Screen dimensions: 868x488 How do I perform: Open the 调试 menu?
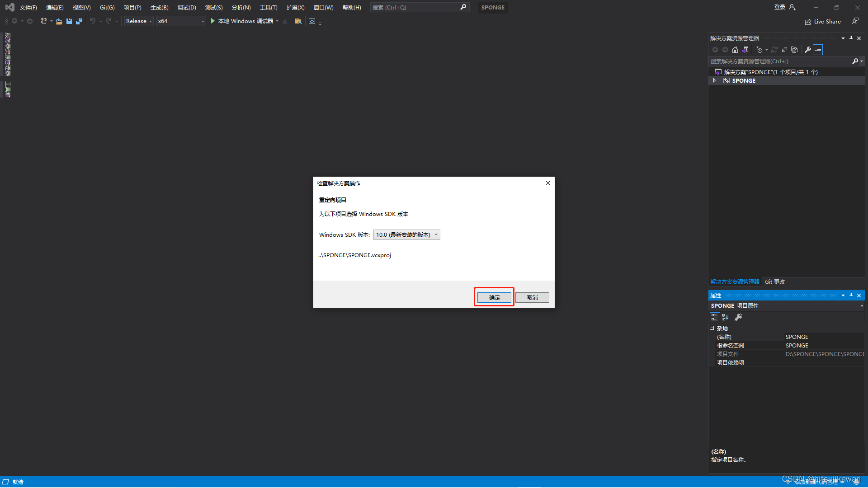(187, 7)
